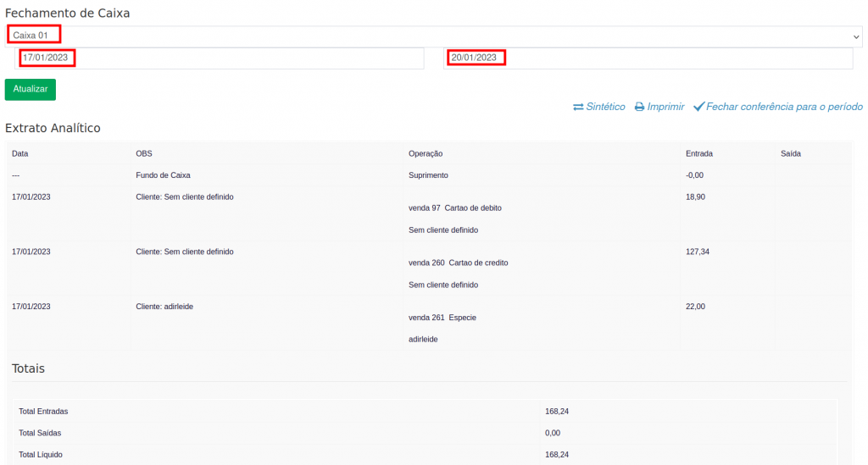
Task: Click the start date field showing 17/01/2023
Action: [x=220, y=58]
